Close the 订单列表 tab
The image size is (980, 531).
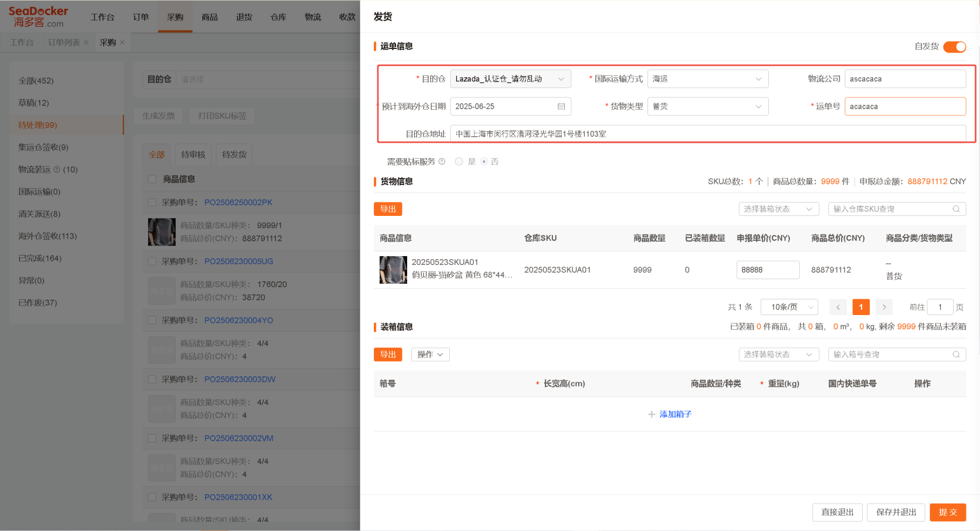click(x=86, y=43)
